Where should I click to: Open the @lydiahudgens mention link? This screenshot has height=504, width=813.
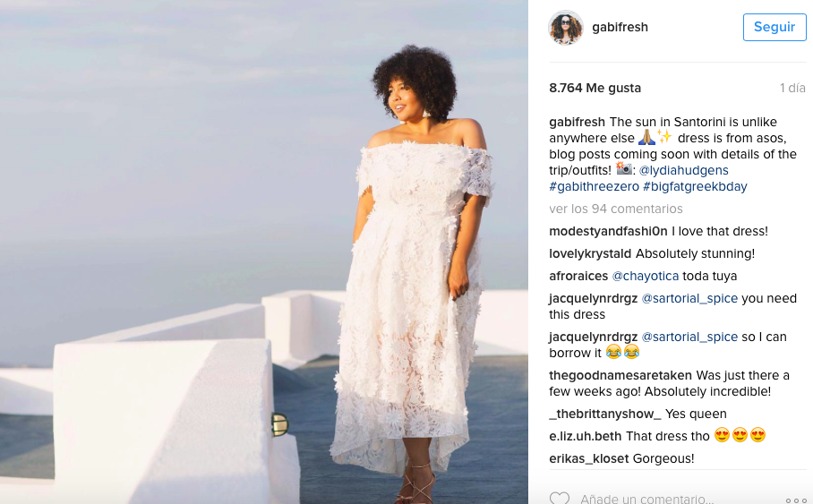(683, 170)
